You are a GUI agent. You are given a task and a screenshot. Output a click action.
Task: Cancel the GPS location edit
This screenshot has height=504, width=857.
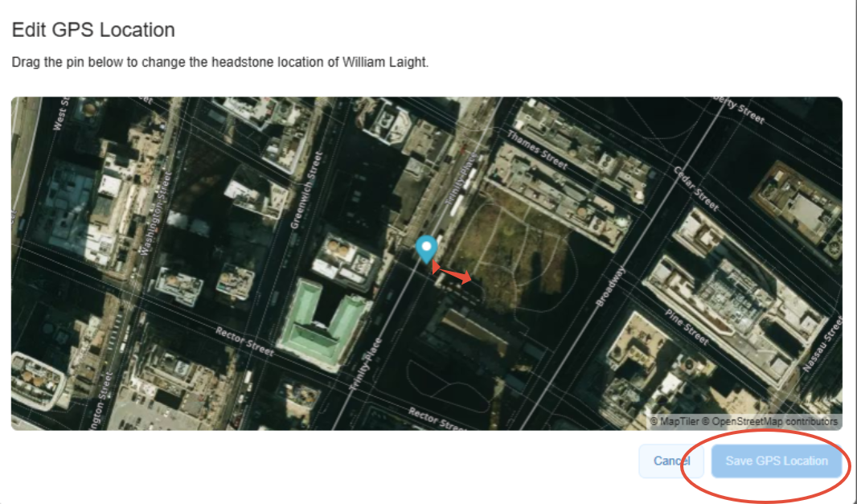pyautogui.click(x=672, y=461)
